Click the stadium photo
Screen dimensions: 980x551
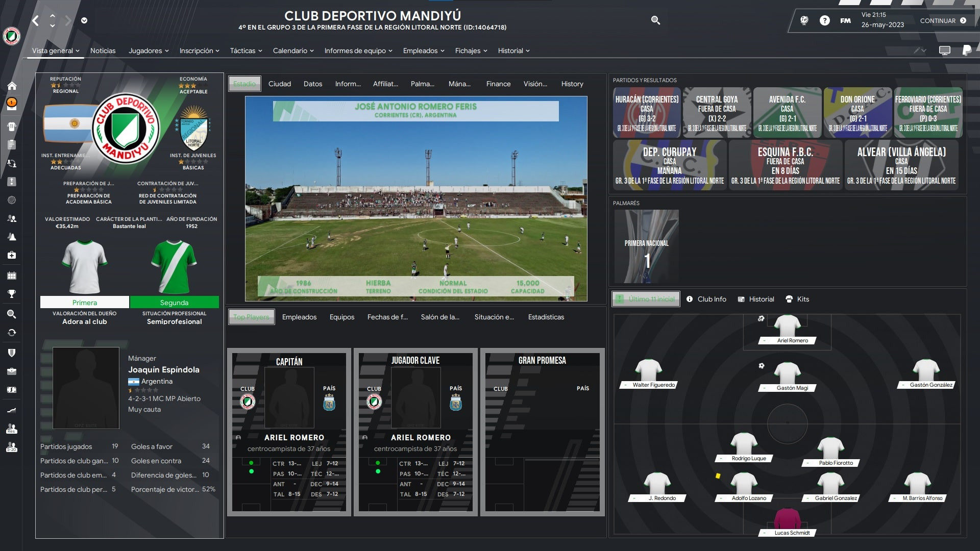point(416,198)
